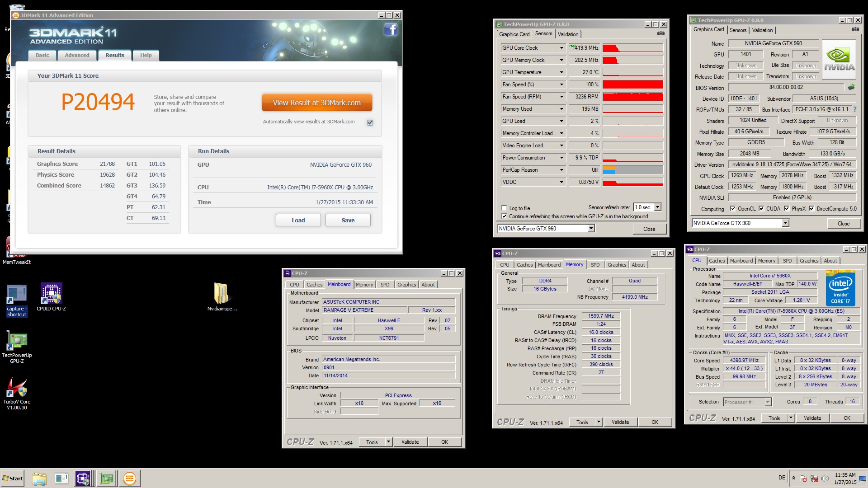Screen dimensions: 868x488
Task: Expand the GPU Core Clock sensor dropdown
Action: pyautogui.click(x=561, y=48)
